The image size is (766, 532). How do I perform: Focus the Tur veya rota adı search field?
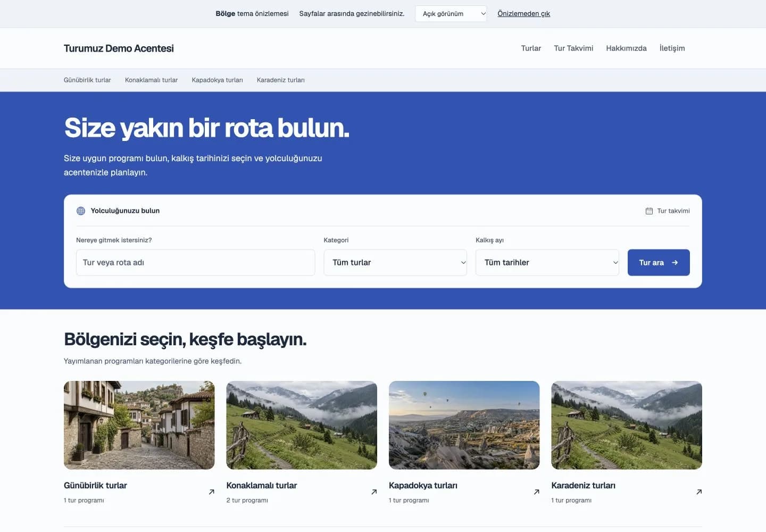point(195,263)
